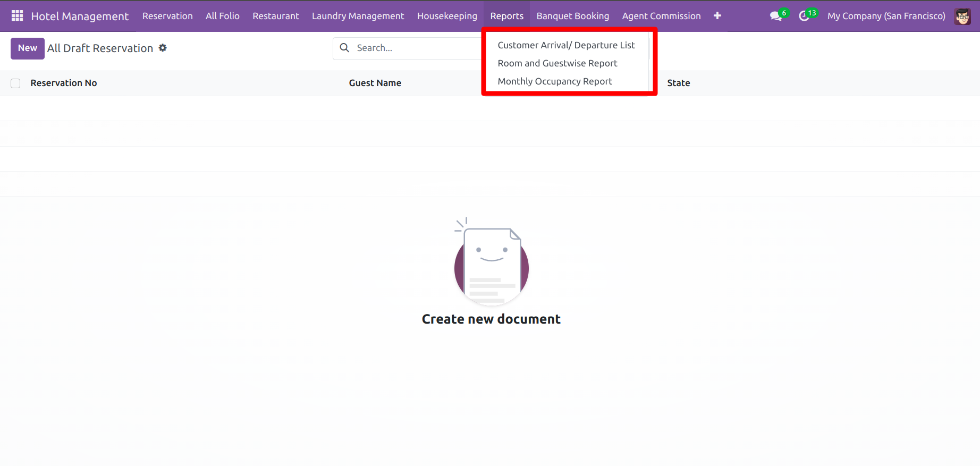Viewport: 980px width, 466px height.
Task: Select all reservations header checkbox
Action: (x=15, y=83)
